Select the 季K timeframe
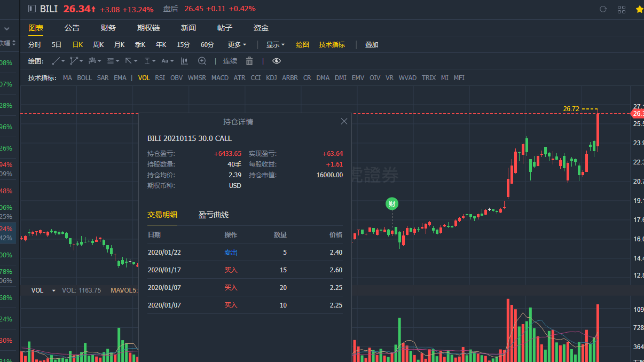This screenshot has height=362, width=644. click(140, 45)
